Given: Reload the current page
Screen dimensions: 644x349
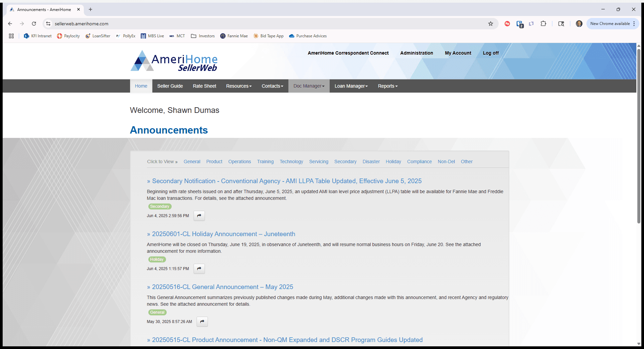Looking at the screenshot, I should (34, 24).
